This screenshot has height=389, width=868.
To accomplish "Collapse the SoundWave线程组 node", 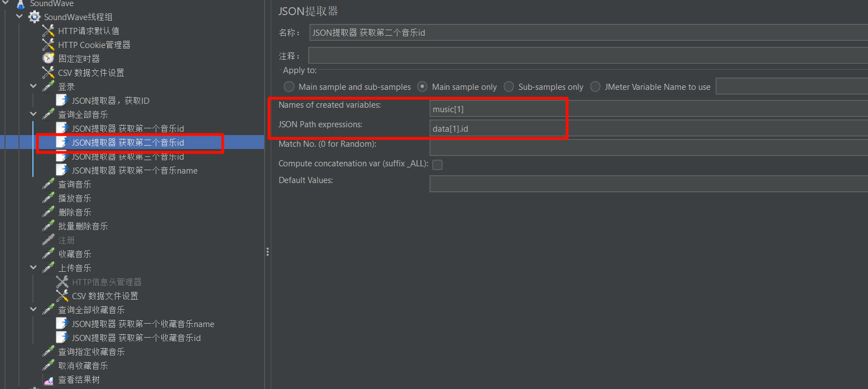I will [x=20, y=17].
